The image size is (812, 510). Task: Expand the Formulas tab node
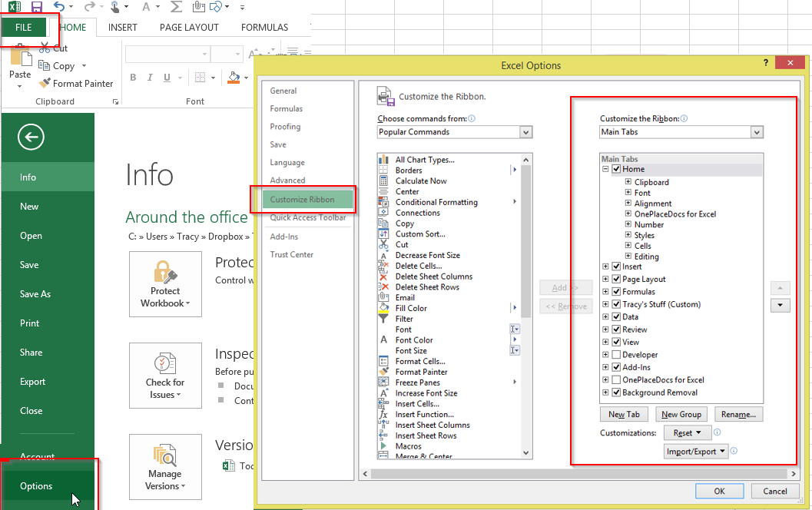[x=605, y=292]
